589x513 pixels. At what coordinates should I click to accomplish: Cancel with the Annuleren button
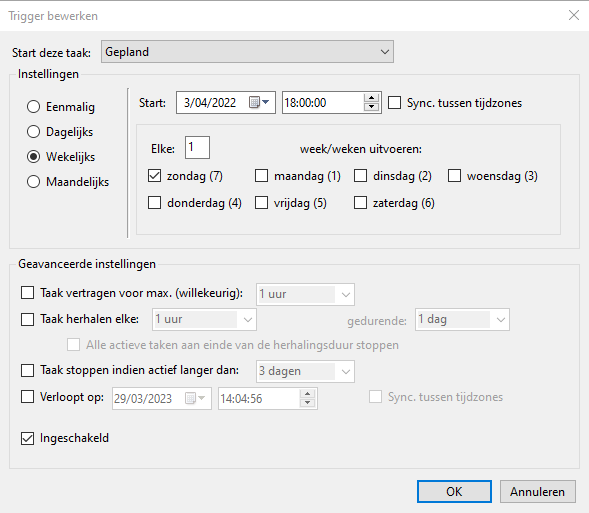click(538, 492)
